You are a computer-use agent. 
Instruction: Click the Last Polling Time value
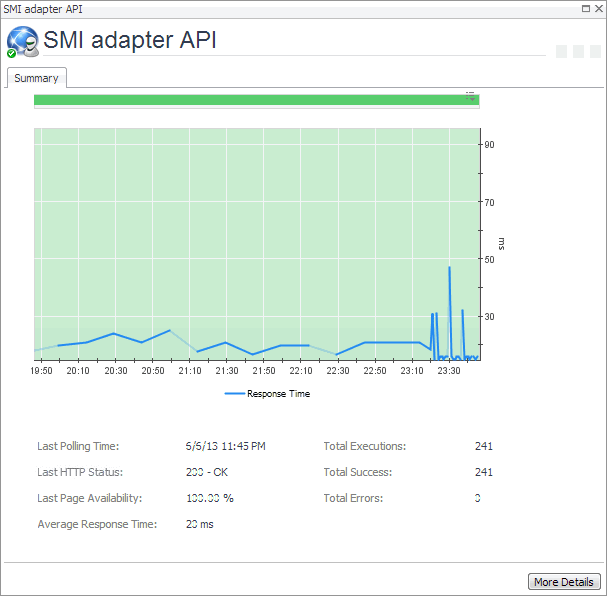click(x=226, y=447)
